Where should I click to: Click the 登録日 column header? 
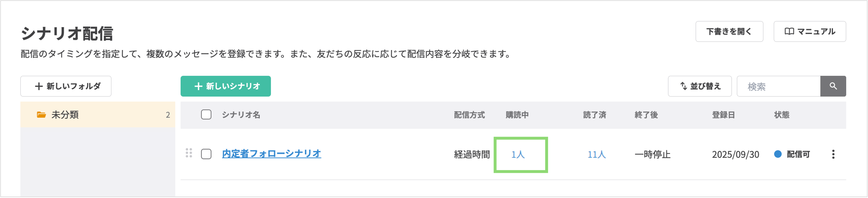(x=723, y=115)
